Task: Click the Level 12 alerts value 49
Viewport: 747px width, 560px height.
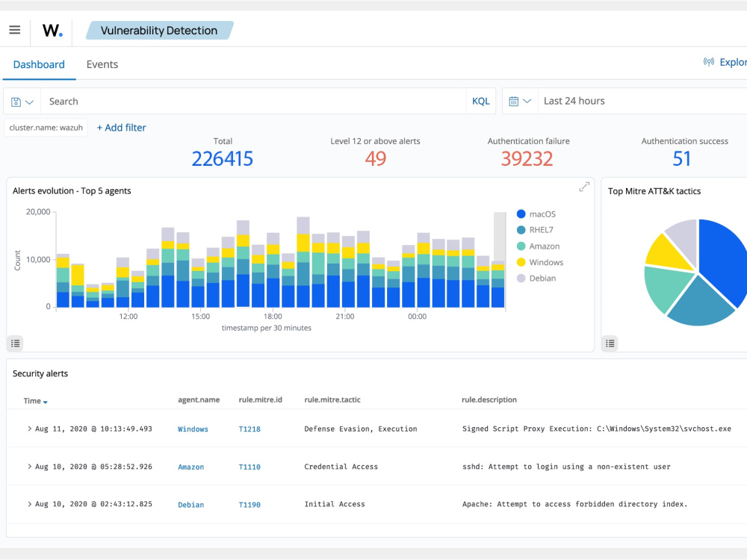Action: tap(376, 158)
